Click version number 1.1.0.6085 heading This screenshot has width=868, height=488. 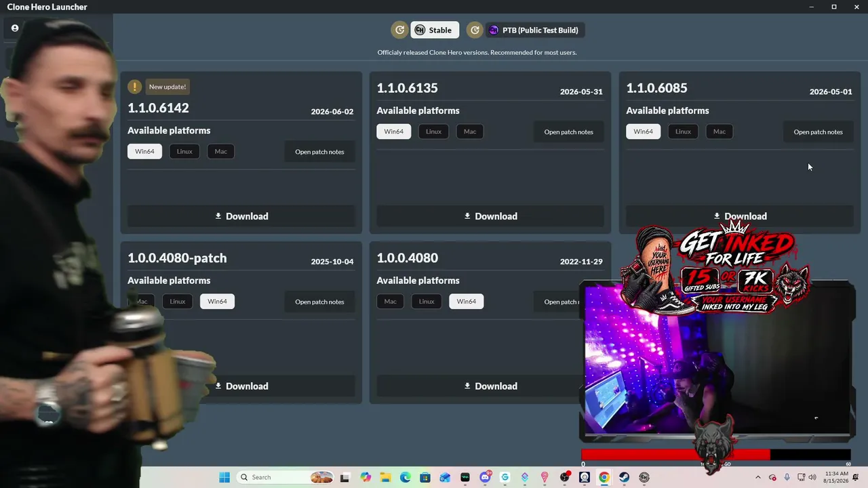point(656,88)
